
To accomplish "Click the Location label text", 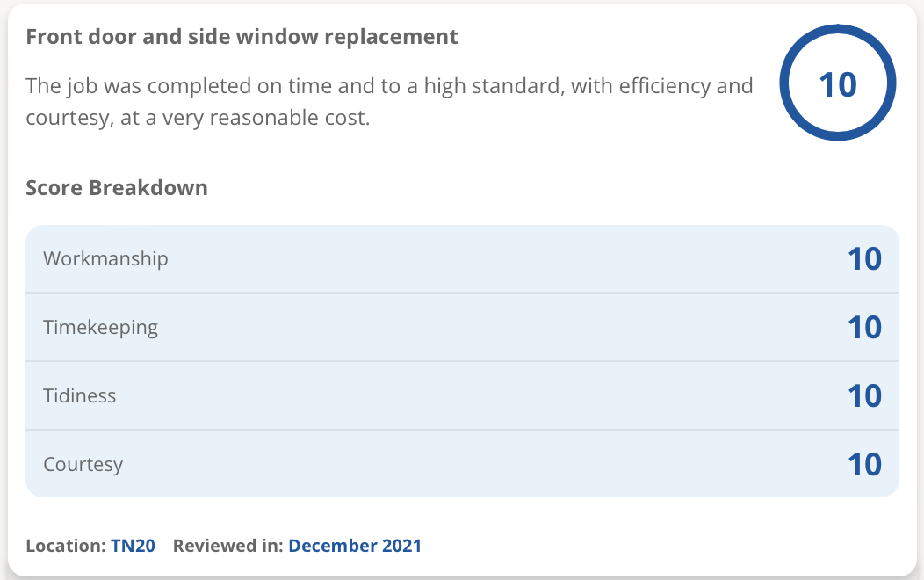I will point(66,546).
